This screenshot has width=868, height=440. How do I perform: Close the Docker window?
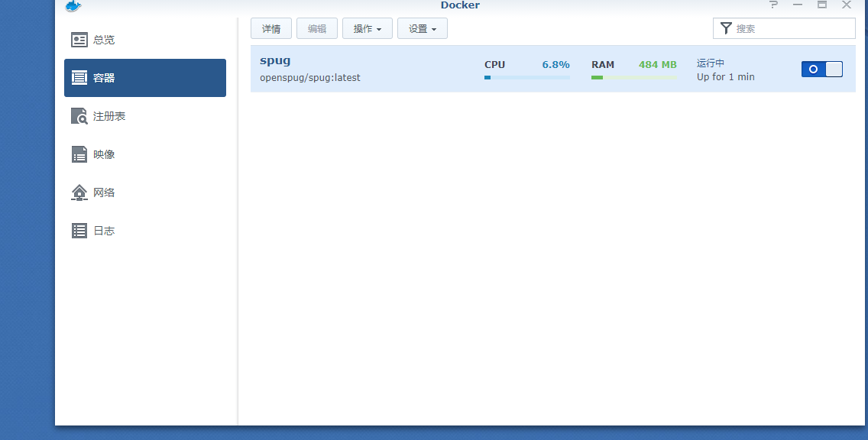847,5
